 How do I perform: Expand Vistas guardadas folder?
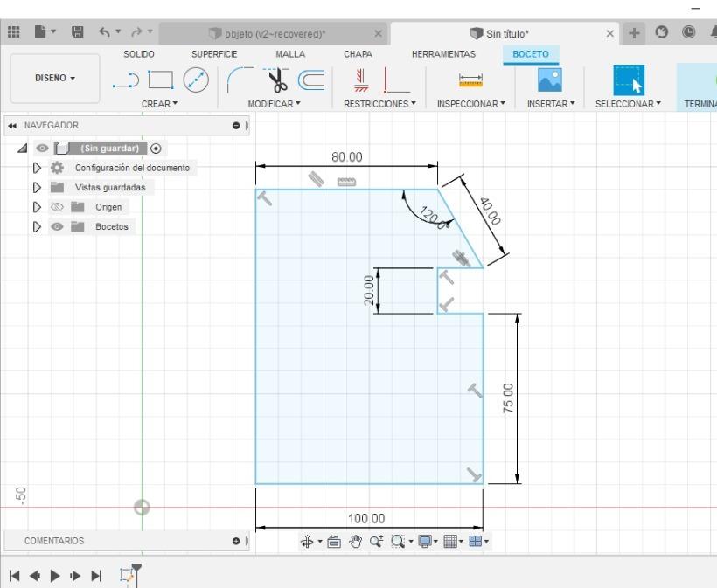[37, 188]
